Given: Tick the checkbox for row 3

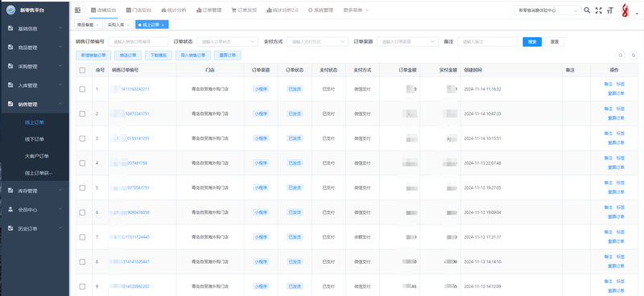Looking at the screenshot, I should pyautogui.click(x=82, y=138).
